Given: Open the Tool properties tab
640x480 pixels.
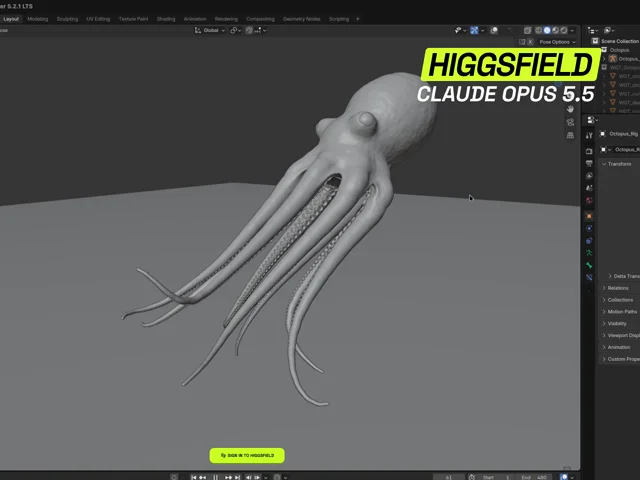Looking at the screenshot, I should 589,135.
